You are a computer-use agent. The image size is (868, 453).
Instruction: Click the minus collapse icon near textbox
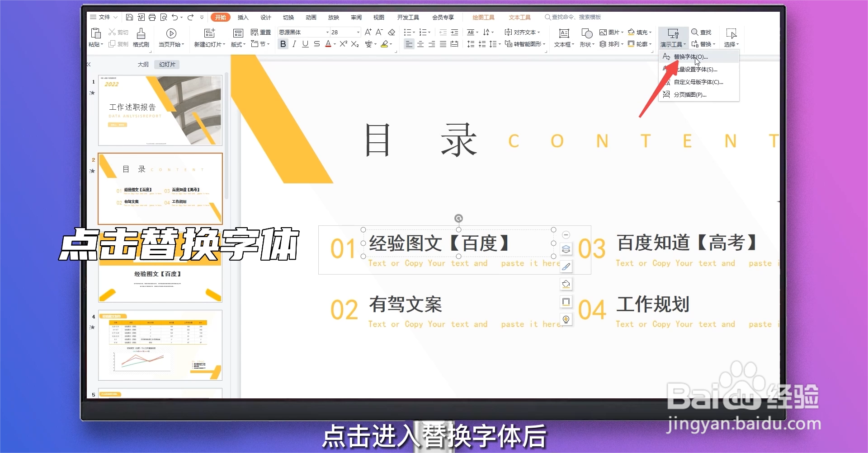566,235
